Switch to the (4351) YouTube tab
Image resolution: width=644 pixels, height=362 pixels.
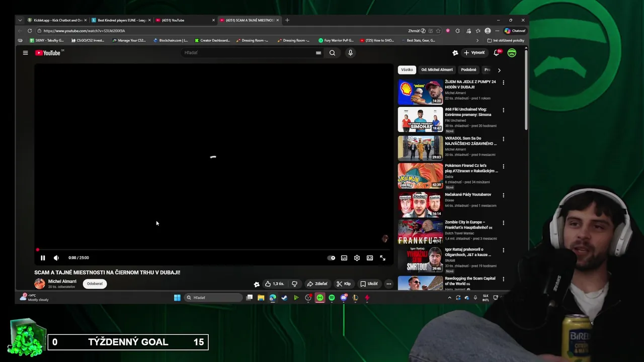pos(185,20)
